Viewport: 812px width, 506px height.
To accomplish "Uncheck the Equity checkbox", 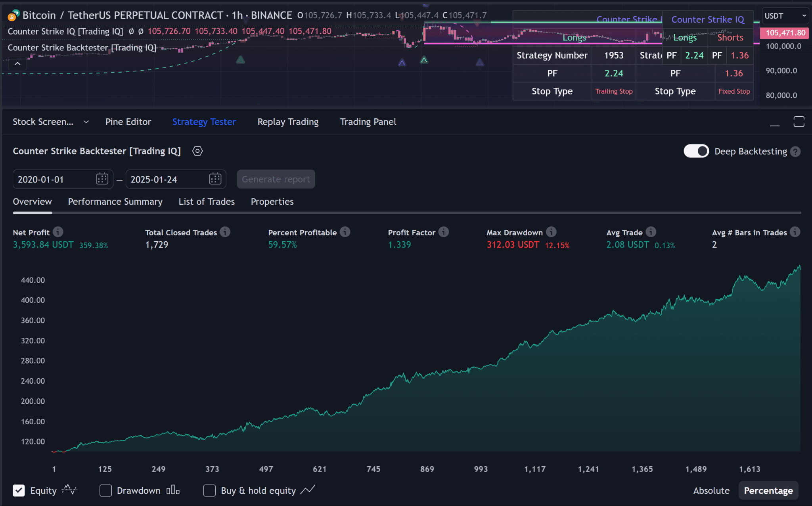I will tap(19, 491).
